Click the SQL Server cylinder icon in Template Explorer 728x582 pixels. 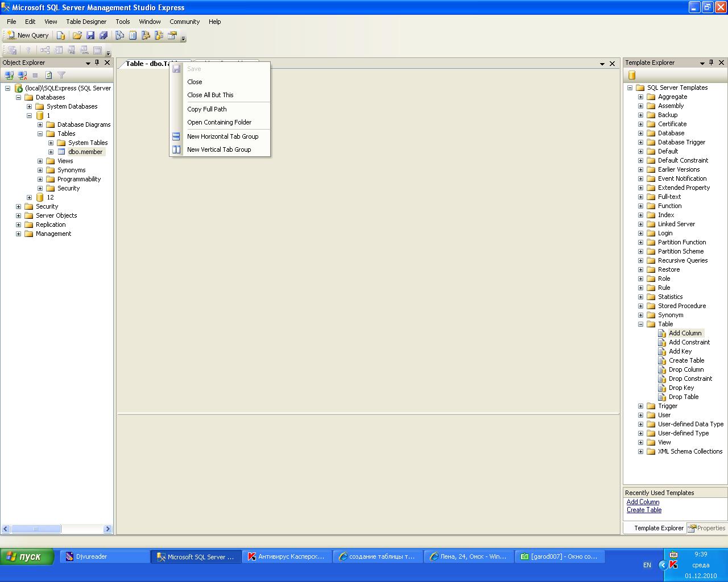point(631,75)
